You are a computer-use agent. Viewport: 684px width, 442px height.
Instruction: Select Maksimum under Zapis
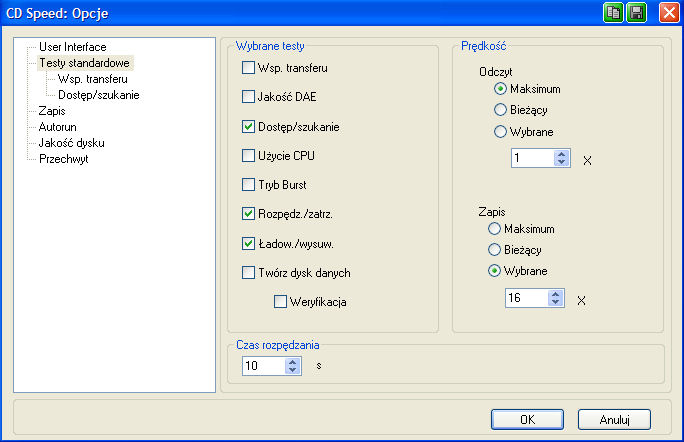click(x=494, y=229)
